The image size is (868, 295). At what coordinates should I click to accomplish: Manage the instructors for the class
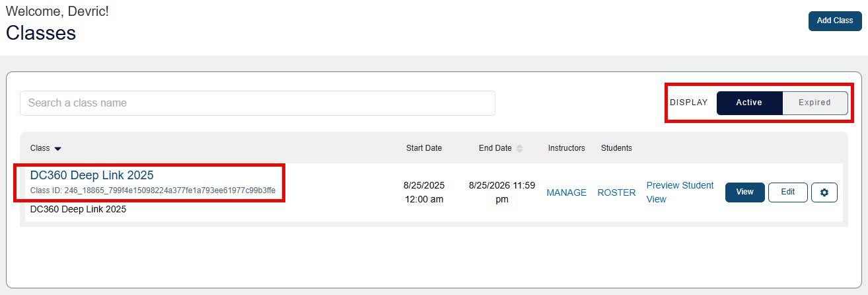pos(566,192)
